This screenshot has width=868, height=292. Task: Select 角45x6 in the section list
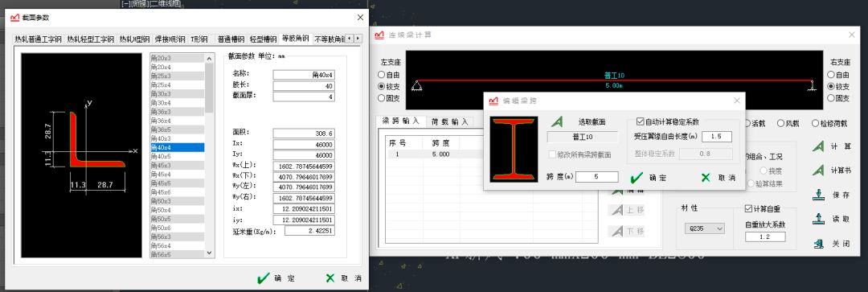177,192
